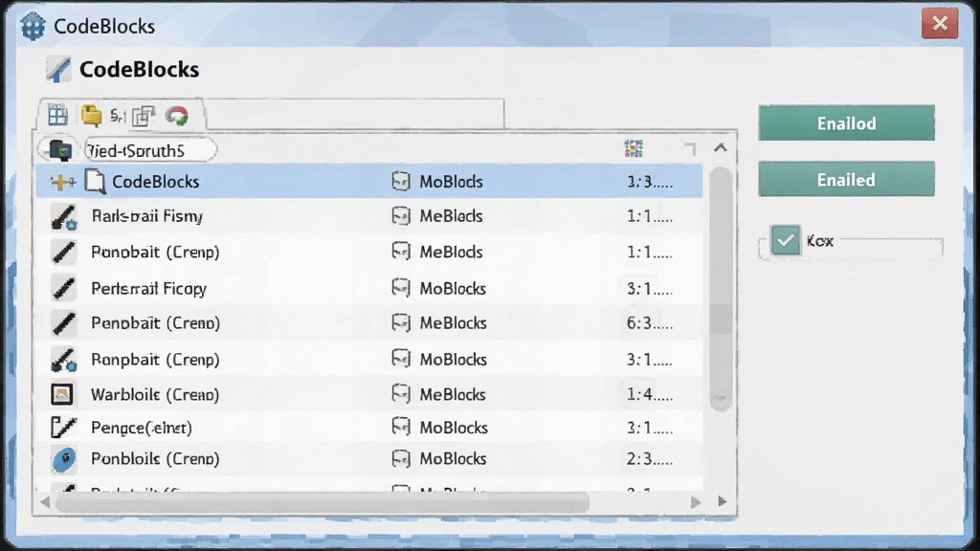Click the document icon on CodeBlocks row
The image size is (980, 551).
(95, 181)
